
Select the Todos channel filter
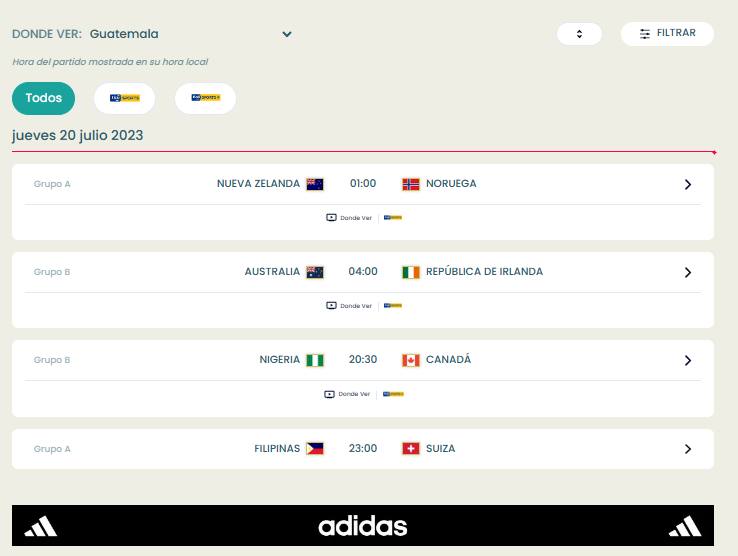coord(43,98)
